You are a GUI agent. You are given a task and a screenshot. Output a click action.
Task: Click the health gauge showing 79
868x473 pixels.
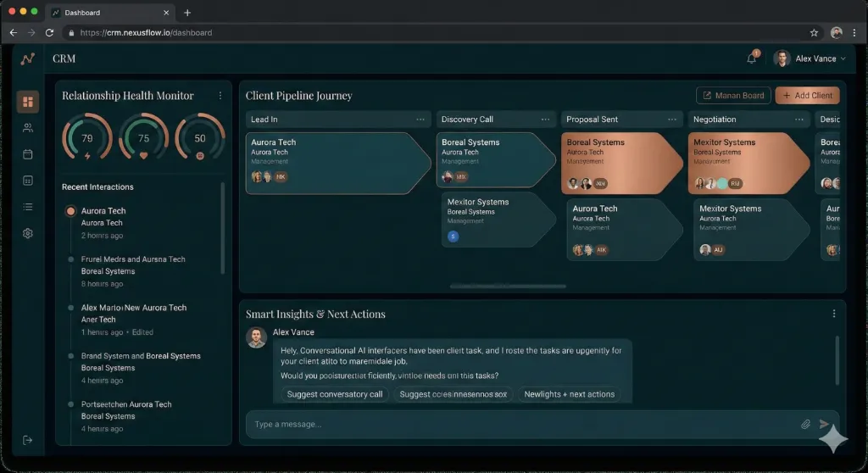coord(86,138)
